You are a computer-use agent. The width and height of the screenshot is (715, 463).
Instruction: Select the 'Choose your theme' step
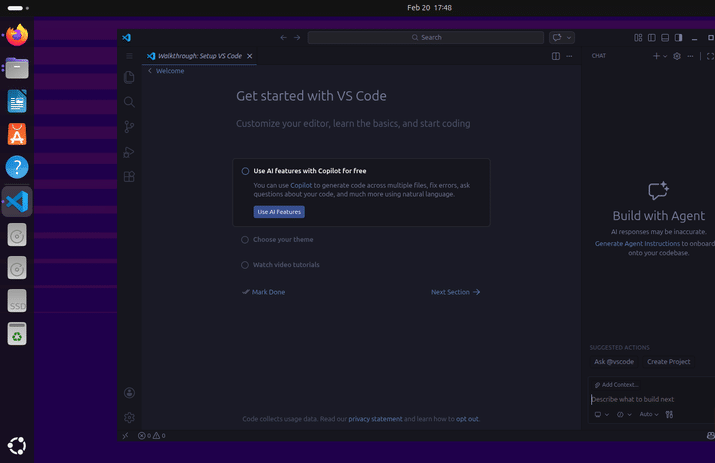283,239
